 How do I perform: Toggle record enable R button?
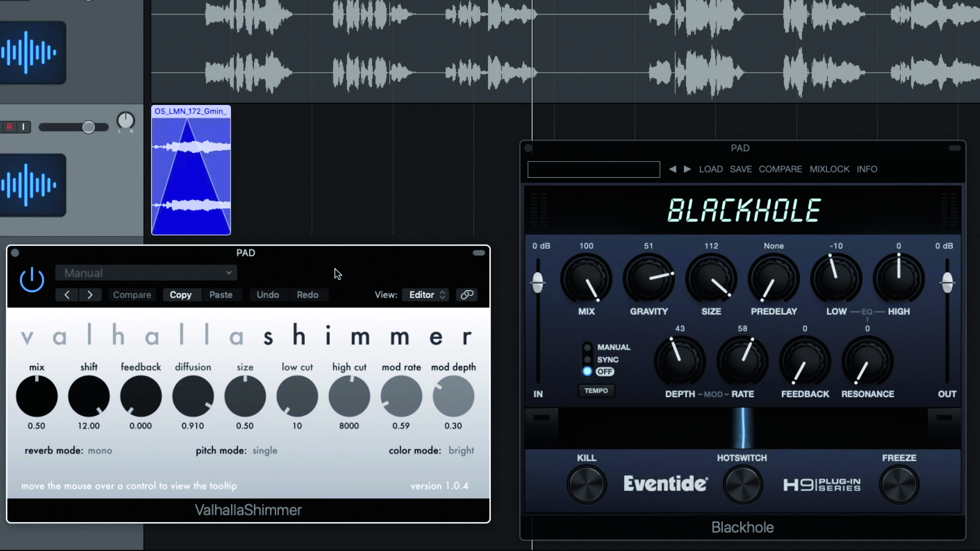[9, 127]
